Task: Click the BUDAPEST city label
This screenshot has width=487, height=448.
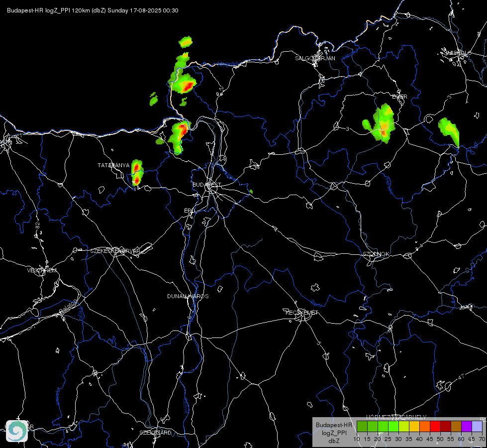Action: [x=207, y=185]
